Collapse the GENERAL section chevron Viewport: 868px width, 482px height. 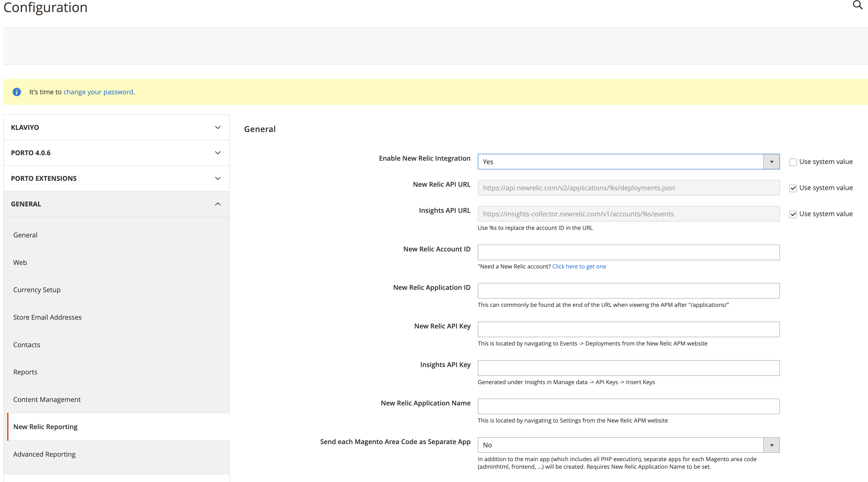(218, 204)
